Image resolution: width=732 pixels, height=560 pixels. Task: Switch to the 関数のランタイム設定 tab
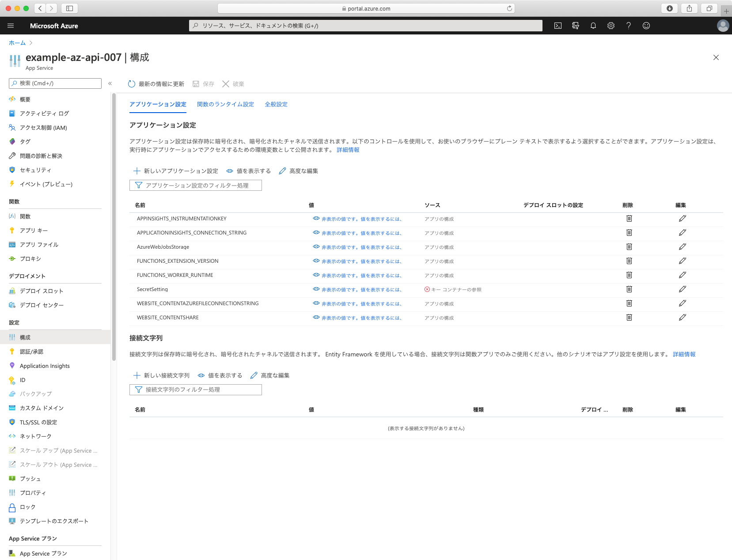point(225,104)
